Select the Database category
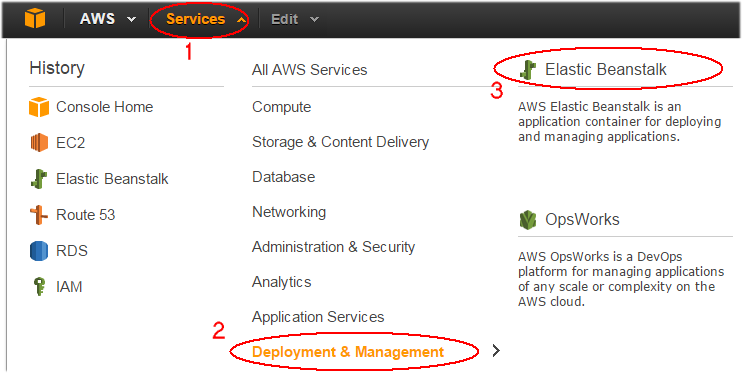The image size is (742, 373). click(283, 177)
